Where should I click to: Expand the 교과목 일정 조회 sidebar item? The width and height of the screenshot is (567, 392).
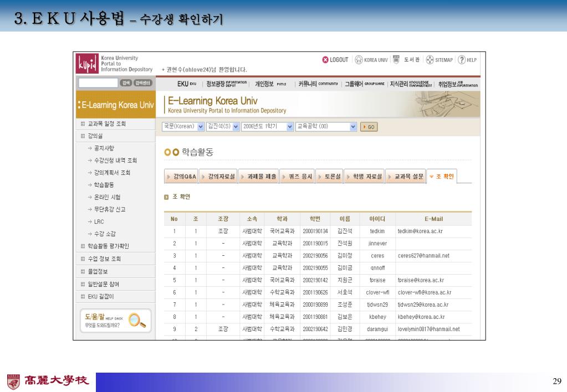coord(106,124)
